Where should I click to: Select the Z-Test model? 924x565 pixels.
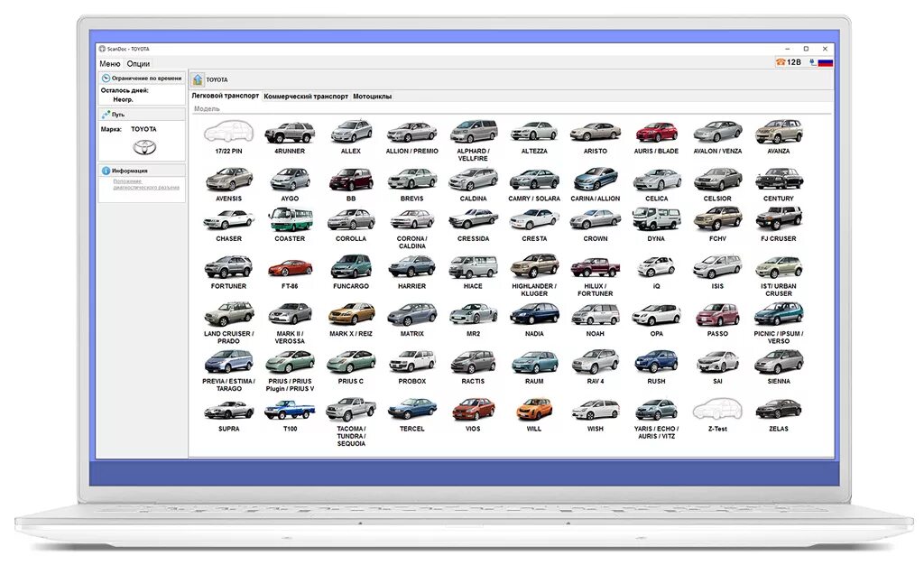click(x=717, y=415)
